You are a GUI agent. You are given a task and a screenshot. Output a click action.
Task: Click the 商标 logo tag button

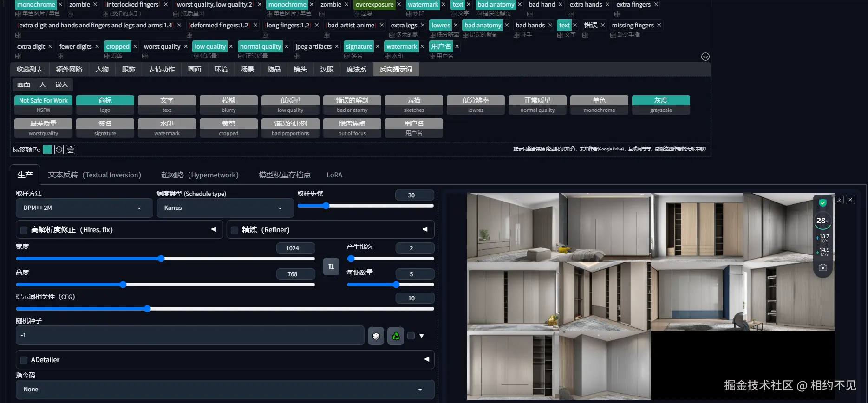pos(105,105)
